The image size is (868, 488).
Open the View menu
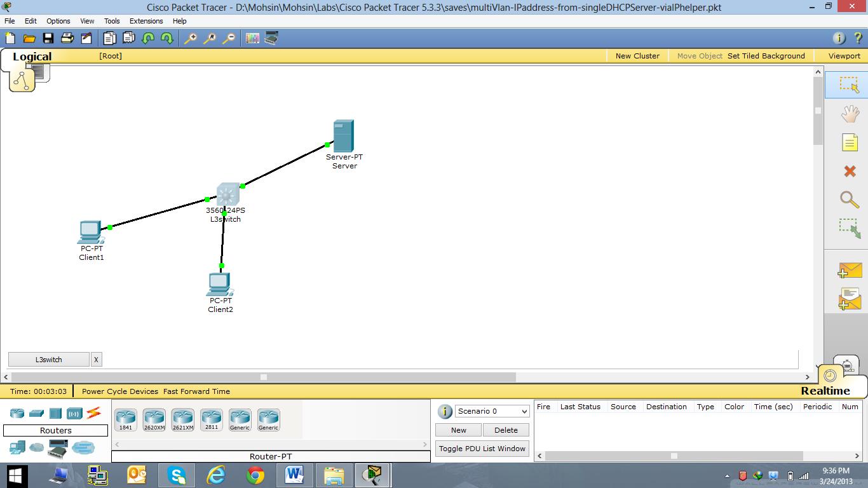tap(87, 21)
